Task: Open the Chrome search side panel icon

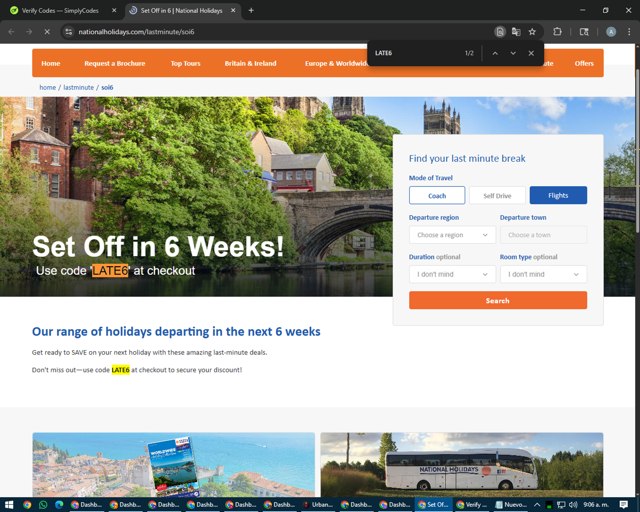Action: coord(584,31)
